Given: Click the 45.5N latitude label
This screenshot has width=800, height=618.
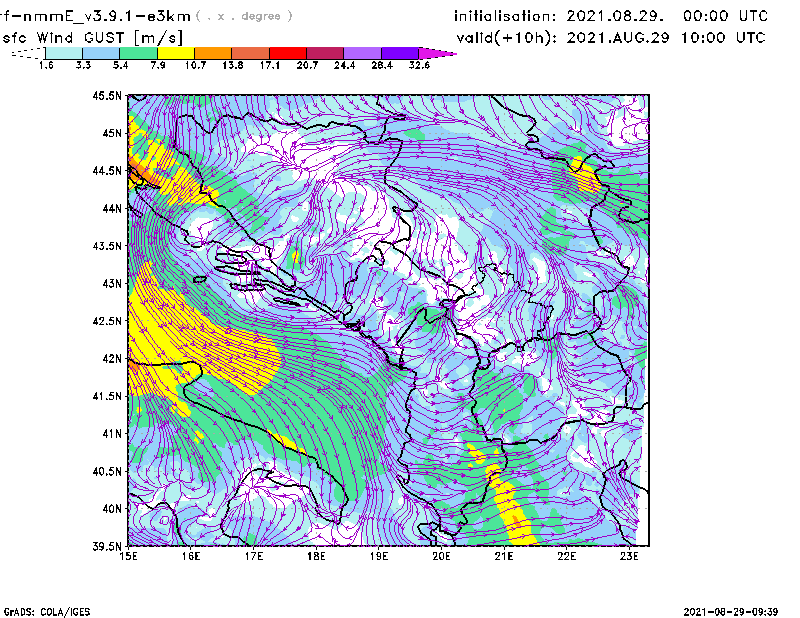Looking at the screenshot, I should 107,96.
